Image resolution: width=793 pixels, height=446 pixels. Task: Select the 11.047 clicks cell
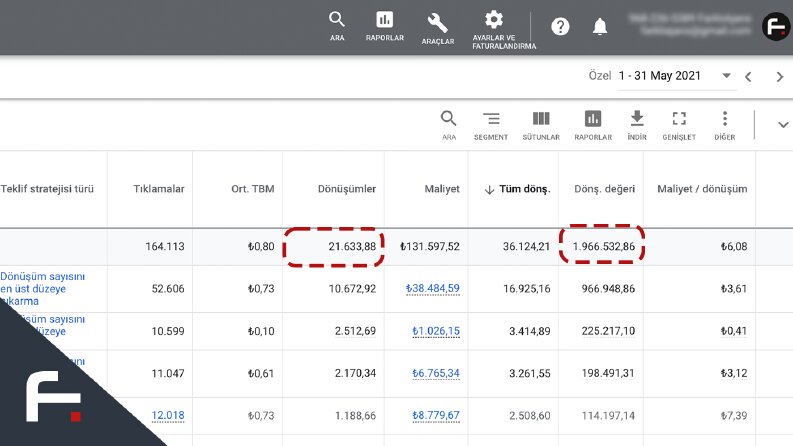click(168, 373)
